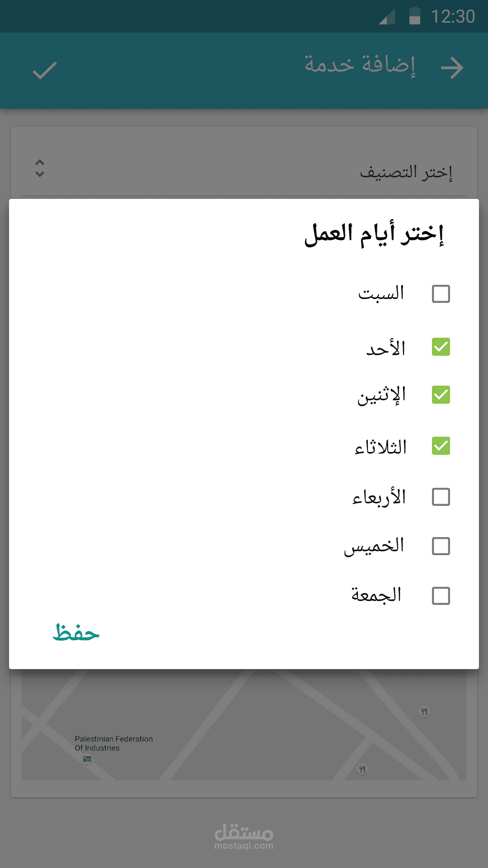The width and height of the screenshot is (488, 868).
Task: Select the الجمعة checkbox
Action: (x=441, y=596)
